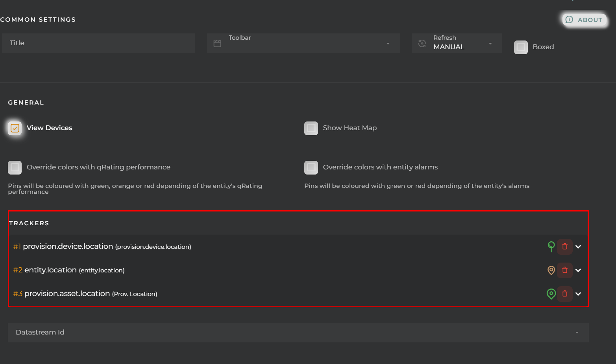Image resolution: width=616 pixels, height=364 pixels.
Task: Click the orange pin icon for entity.location tracker
Action: click(x=551, y=270)
